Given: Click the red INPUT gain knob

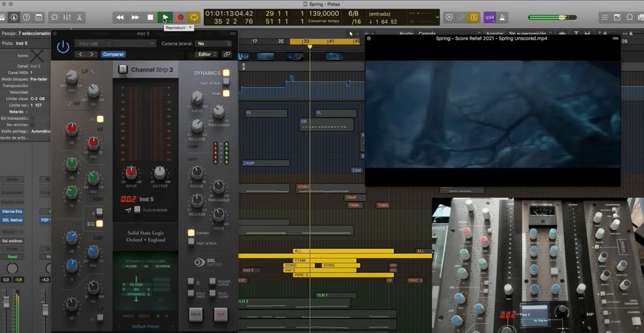Looking at the screenshot, I should coord(131,172).
